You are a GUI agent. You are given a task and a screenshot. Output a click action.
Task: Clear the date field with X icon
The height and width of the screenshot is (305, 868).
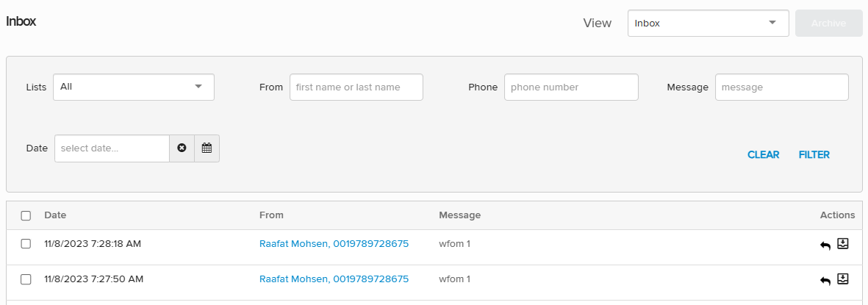point(182,148)
